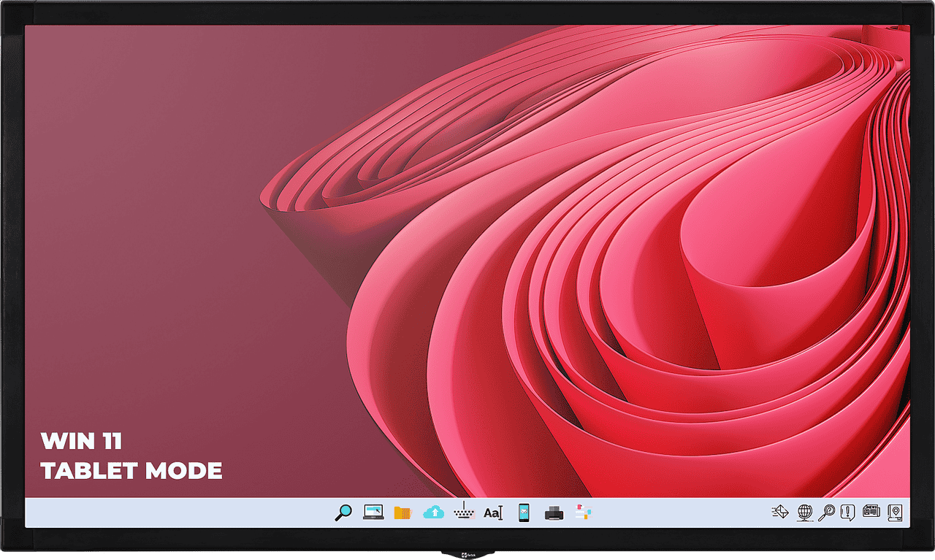Open the magnifying glass search icon
935x560 pixels.
[x=343, y=513]
